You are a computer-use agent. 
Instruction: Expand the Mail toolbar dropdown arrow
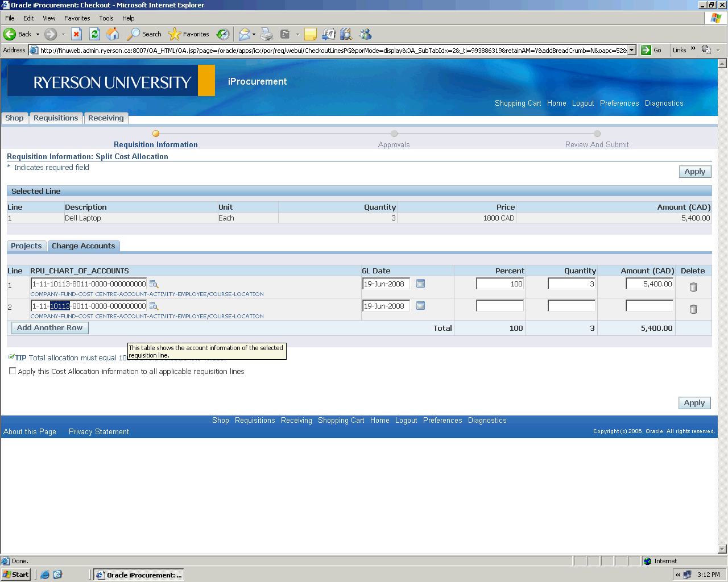[254, 34]
